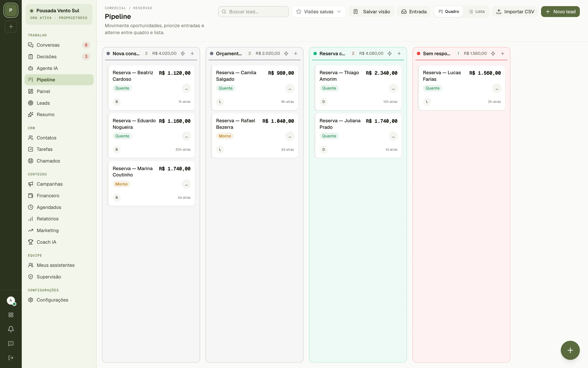
Task: Open Pousada Vento Sul organization switcher
Action: [59, 14]
